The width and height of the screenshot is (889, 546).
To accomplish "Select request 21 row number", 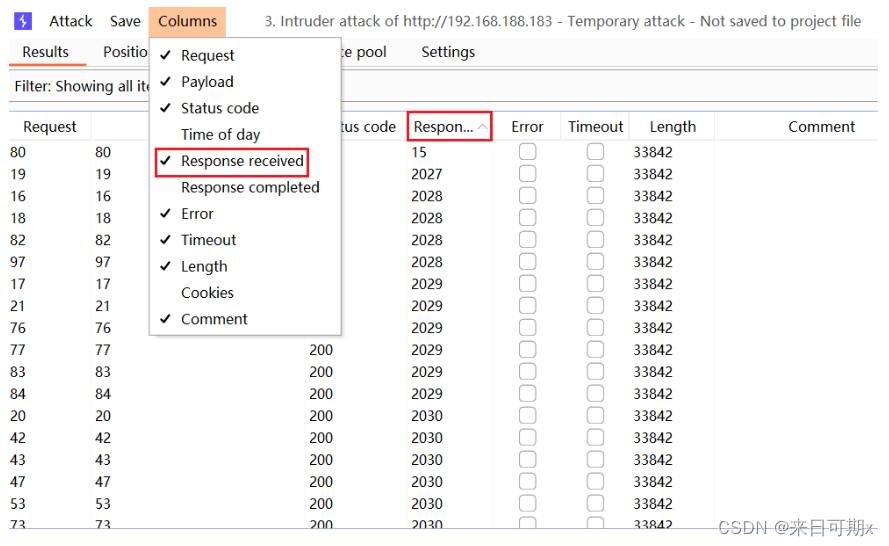I will tap(18, 306).
